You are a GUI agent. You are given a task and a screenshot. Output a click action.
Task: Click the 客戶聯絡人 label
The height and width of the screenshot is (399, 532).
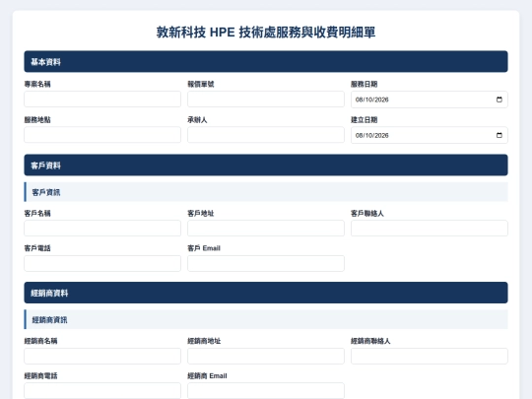[x=367, y=214]
